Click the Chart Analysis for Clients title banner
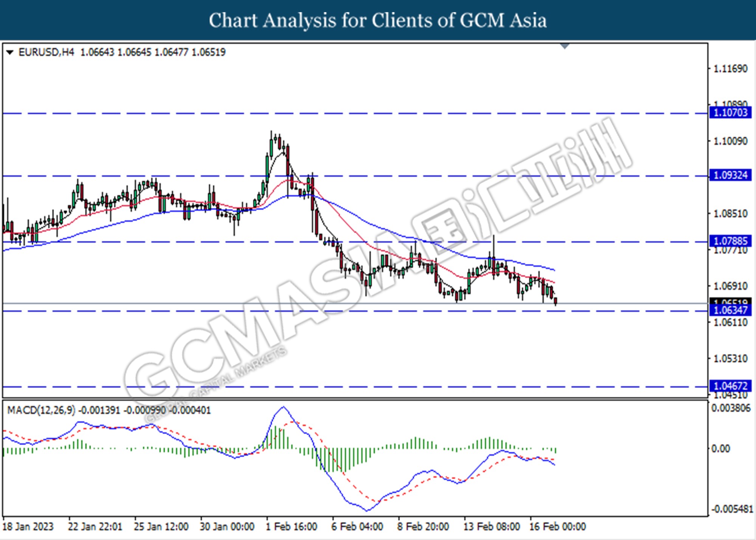The height and width of the screenshot is (540, 756). point(378,20)
